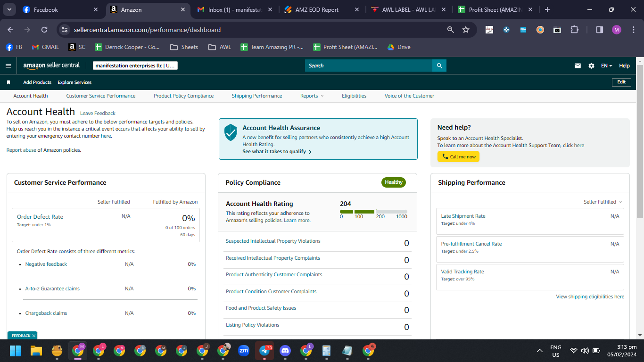Switch to the Account Health tab

(x=31, y=96)
